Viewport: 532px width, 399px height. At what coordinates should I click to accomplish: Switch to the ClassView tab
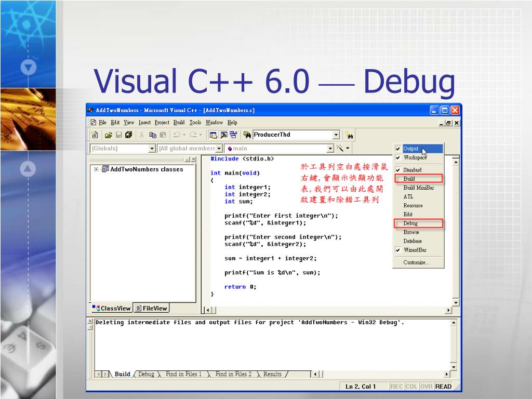click(112, 308)
